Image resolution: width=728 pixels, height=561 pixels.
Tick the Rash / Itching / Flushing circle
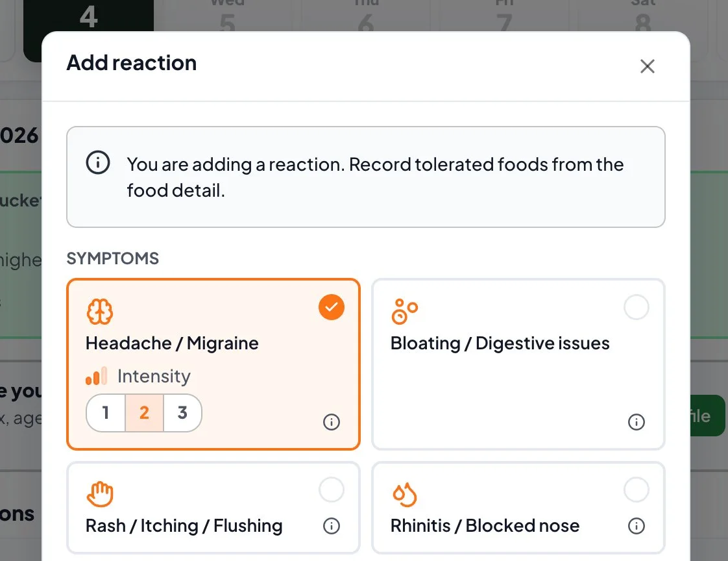click(332, 490)
